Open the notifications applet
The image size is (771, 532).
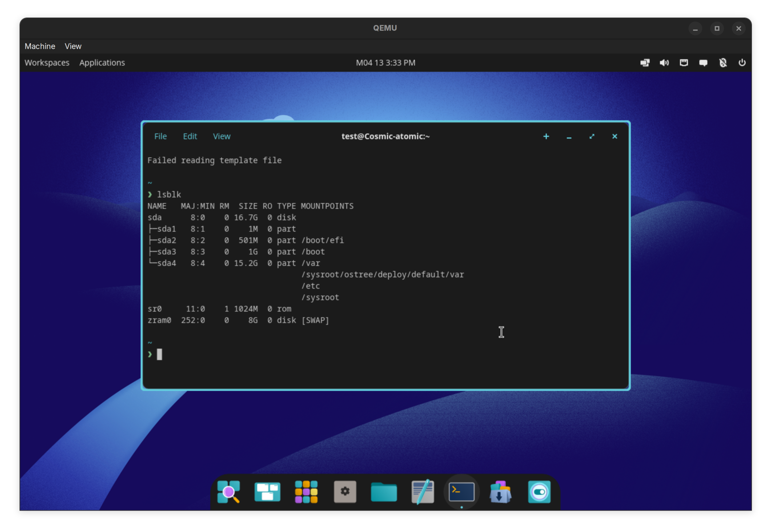(703, 63)
